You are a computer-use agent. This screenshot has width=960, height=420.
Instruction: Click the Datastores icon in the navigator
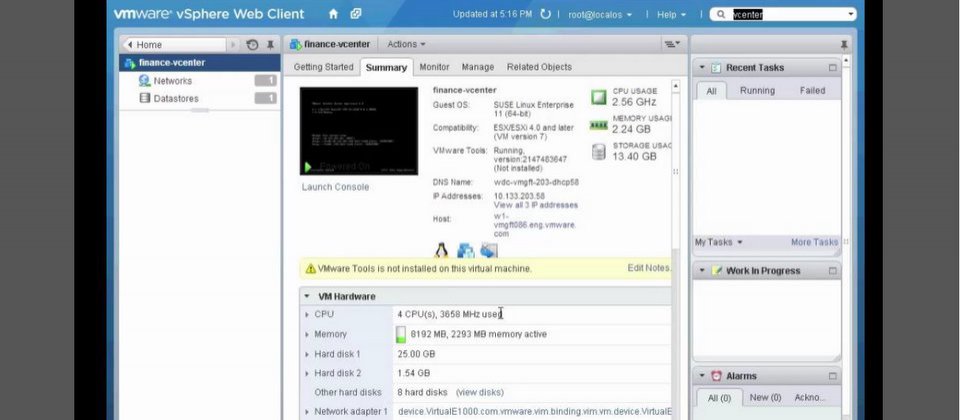145,99
